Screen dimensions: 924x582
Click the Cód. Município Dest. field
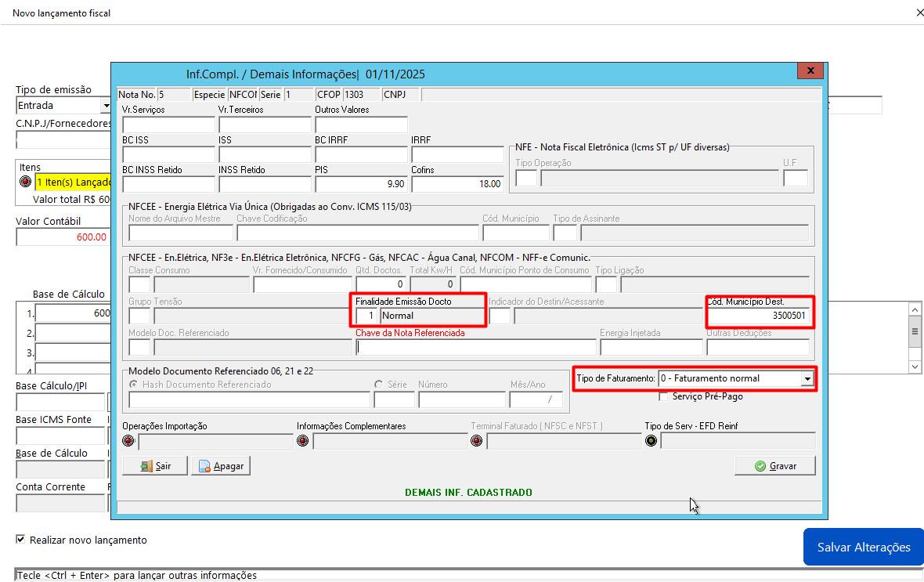click(759, 316)
